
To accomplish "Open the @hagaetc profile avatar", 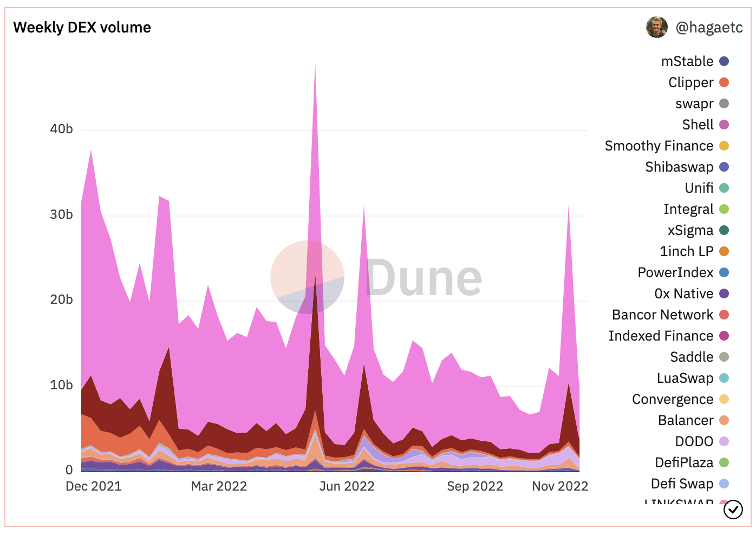I will click(656, 27).
